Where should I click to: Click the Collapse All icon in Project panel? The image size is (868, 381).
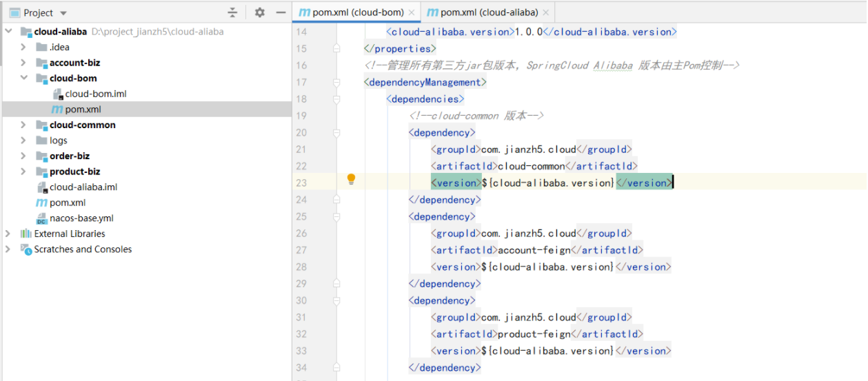click(232, 12)
